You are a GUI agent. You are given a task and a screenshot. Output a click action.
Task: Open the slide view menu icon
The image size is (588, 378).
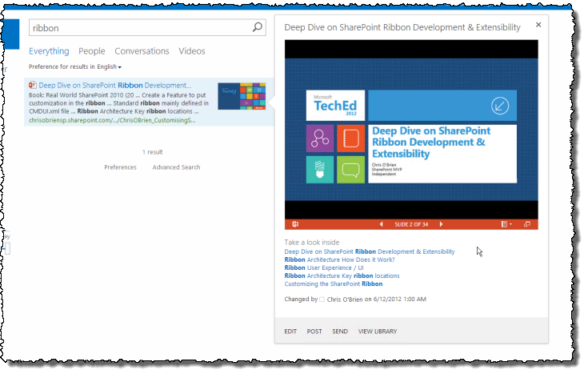click(x=506, y=224)
